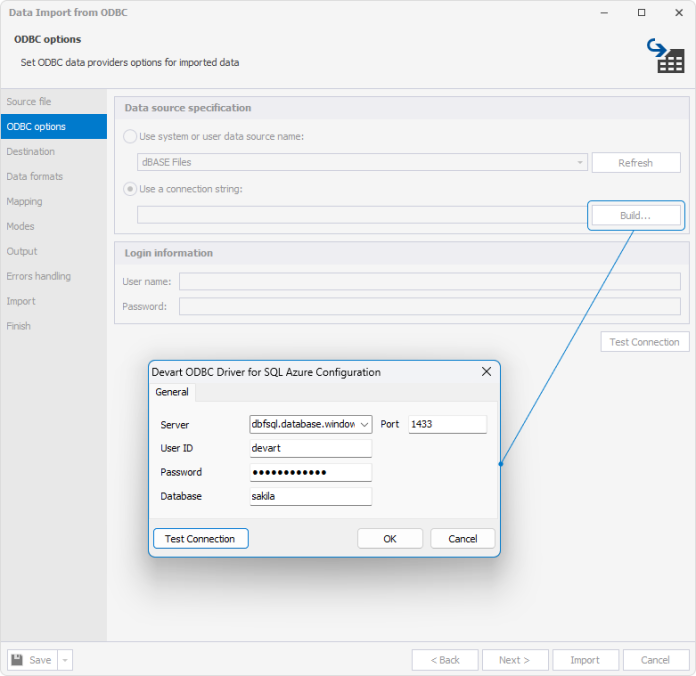Open the Mapping page in sidebar
The width and height of the screenshot is (696, 676).
pos(24,202)
